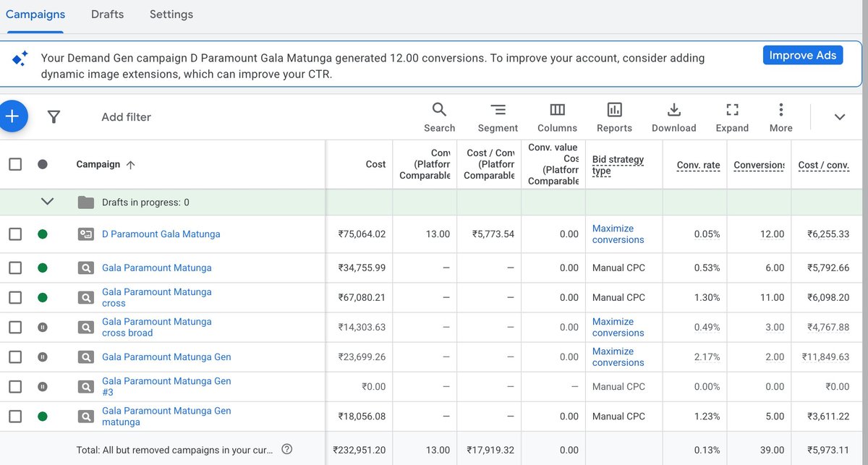This screenshot has width=868, height=465.
Task: Click paused status icon for Gala Paramount Matunga Gen
Action: pyautogui.click(x=43, y=357)
